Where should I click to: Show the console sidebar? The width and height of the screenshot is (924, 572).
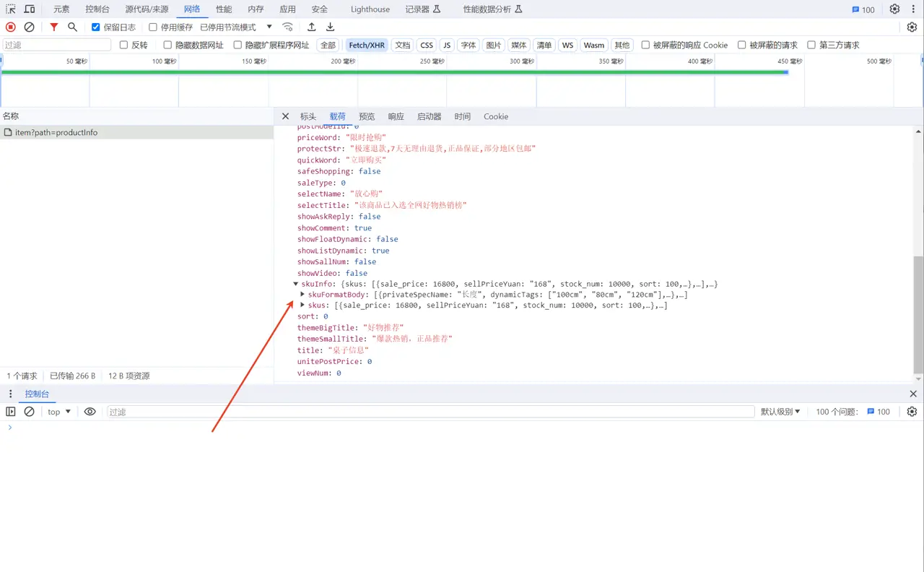(11, 412)
